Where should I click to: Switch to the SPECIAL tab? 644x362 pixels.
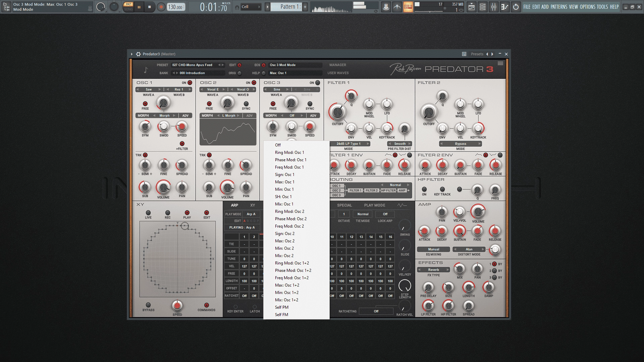344,205
